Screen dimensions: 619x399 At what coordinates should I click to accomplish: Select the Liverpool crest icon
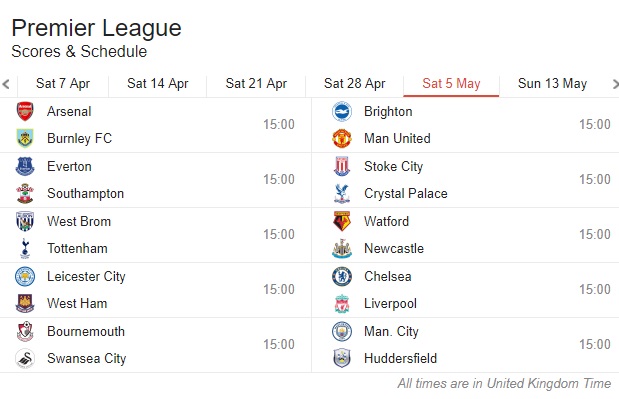point(342,303)
